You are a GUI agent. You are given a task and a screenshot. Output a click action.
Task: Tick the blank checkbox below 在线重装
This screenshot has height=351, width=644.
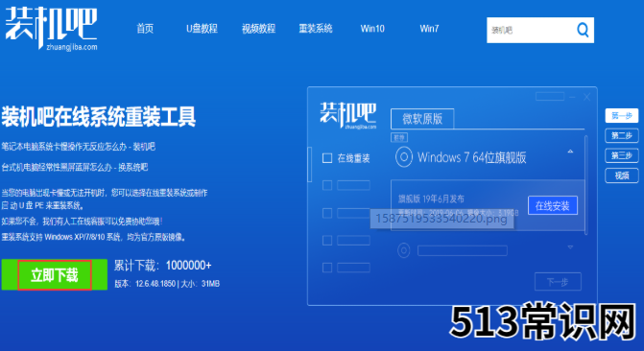327,185
